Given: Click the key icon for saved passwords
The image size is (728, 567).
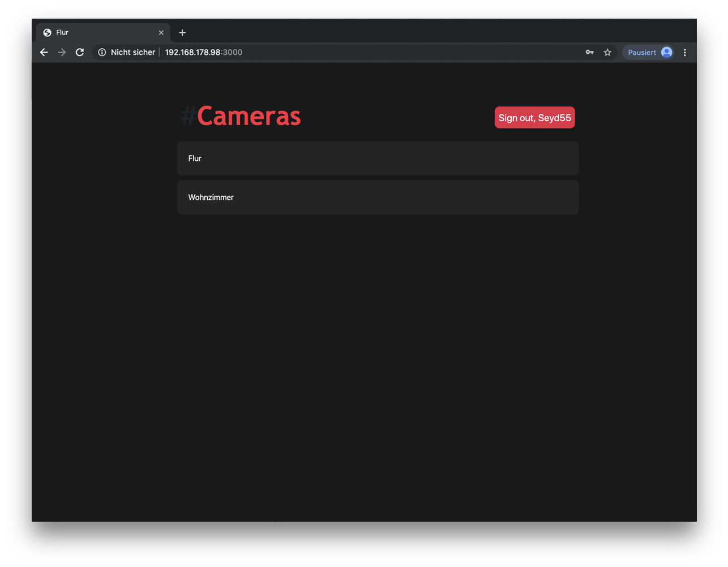Looking at the screenshot, I should pos(589,52).
